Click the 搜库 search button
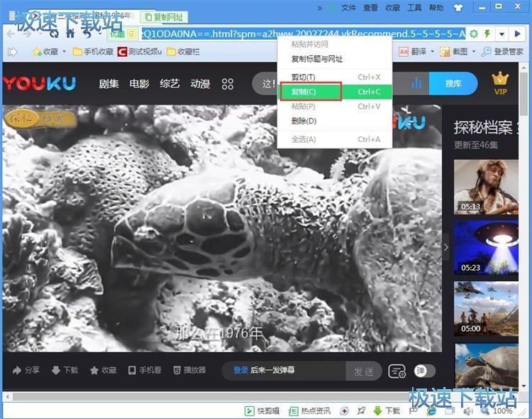 tap(453, 83)
